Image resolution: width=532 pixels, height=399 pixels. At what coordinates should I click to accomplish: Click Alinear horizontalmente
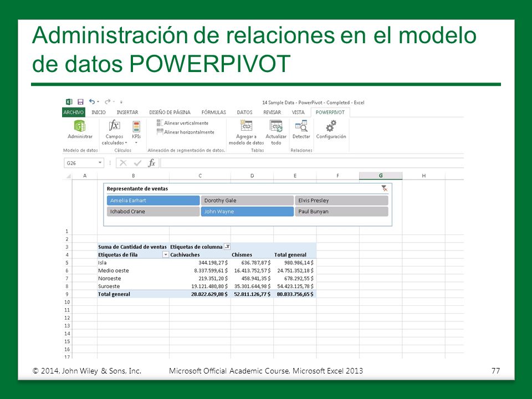[x=185, y=132]
